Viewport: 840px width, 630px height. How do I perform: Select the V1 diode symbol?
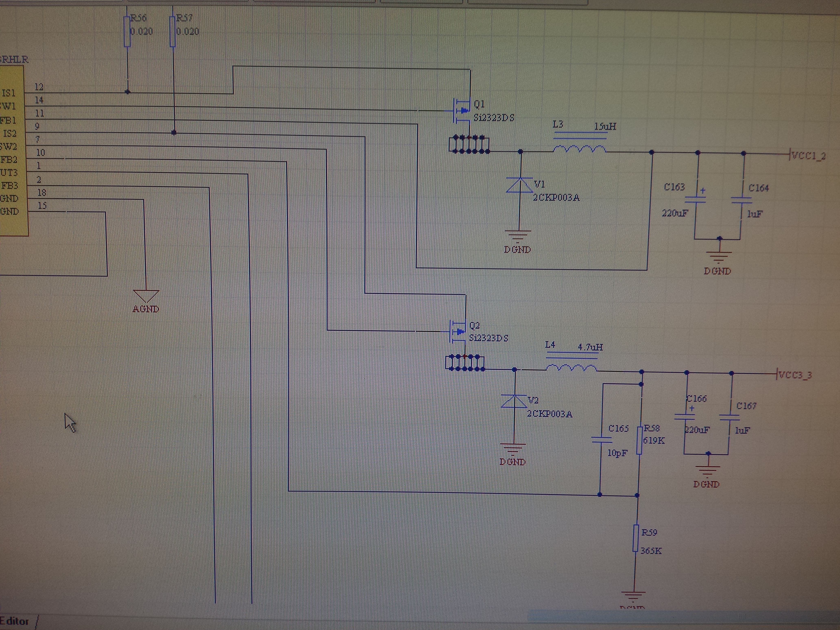pos(520,185)
